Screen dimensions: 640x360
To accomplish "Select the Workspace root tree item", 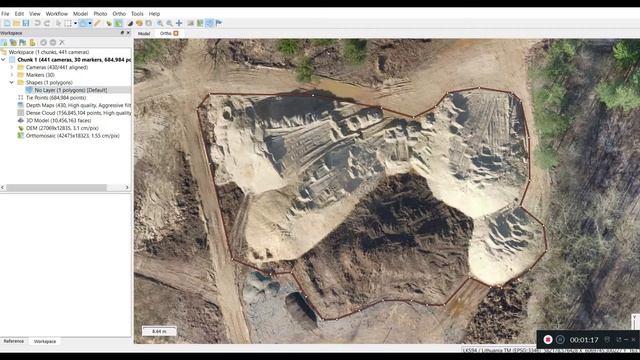I will click(49, 52).
